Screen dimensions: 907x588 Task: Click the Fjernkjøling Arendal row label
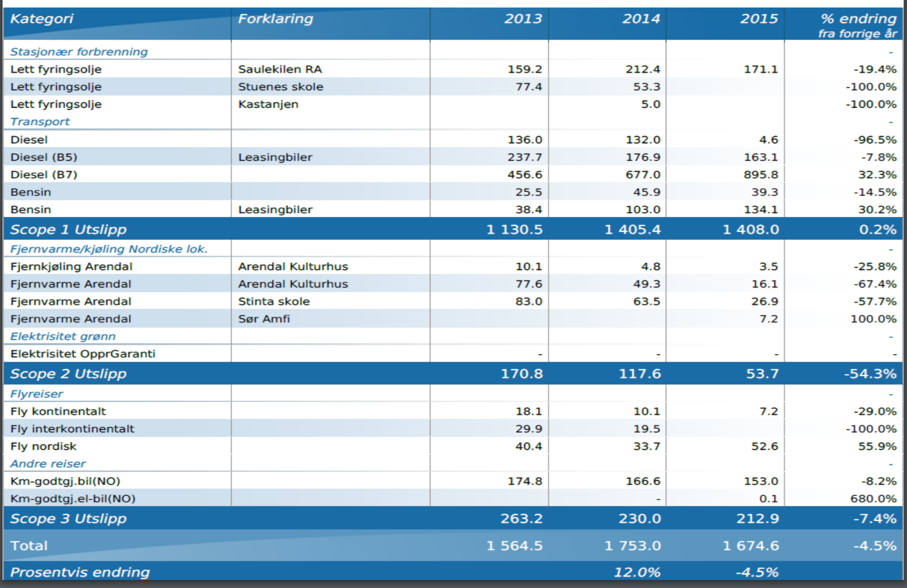pos(71,266)
